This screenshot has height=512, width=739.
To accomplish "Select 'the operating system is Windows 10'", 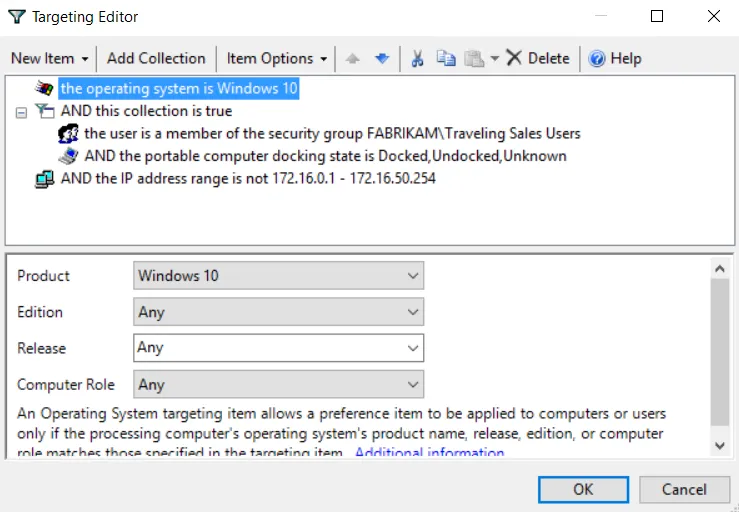I will pyautogui.click(x=179, y=88).
